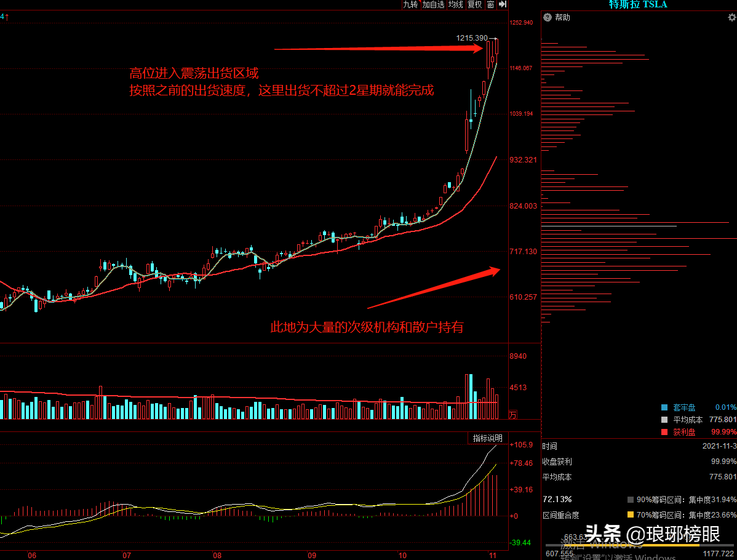Click the yellow 70% chip range swatch
The image size is (737, 560).
click(631, 515)
